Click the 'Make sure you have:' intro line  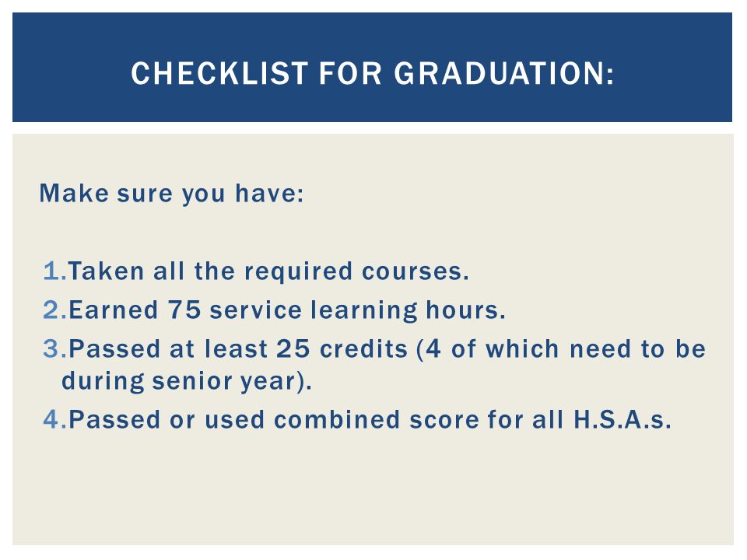click(171, 194)
